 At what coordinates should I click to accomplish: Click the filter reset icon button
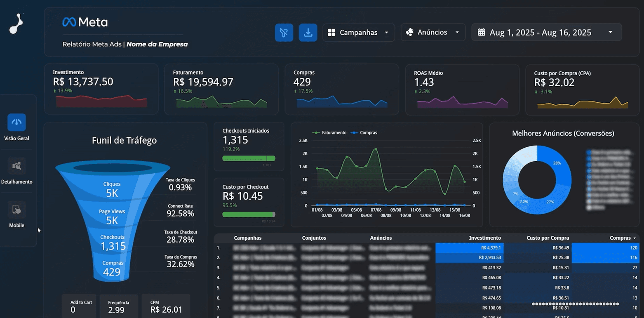(x=284, y=33)
